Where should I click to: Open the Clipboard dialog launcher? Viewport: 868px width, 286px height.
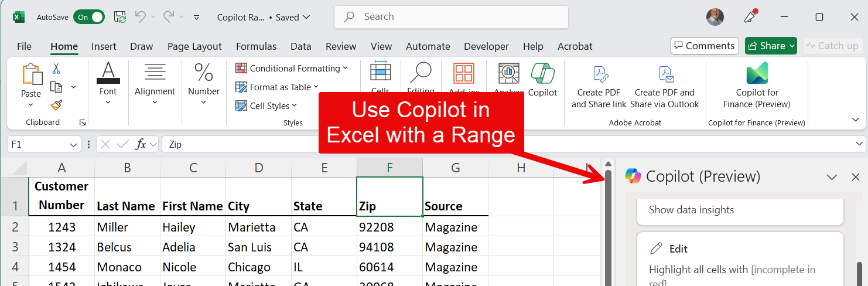pyautogui.click(x=83, y=122)
